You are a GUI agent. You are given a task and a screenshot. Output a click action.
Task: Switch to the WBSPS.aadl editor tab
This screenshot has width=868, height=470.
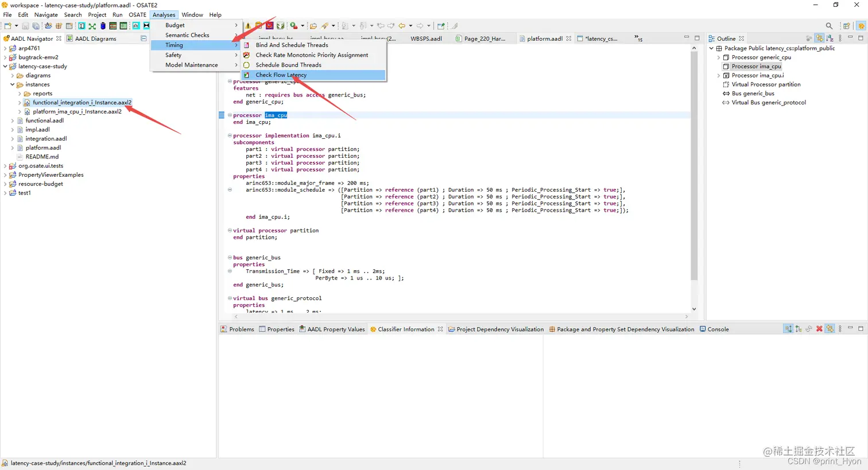tap(426, 38)
